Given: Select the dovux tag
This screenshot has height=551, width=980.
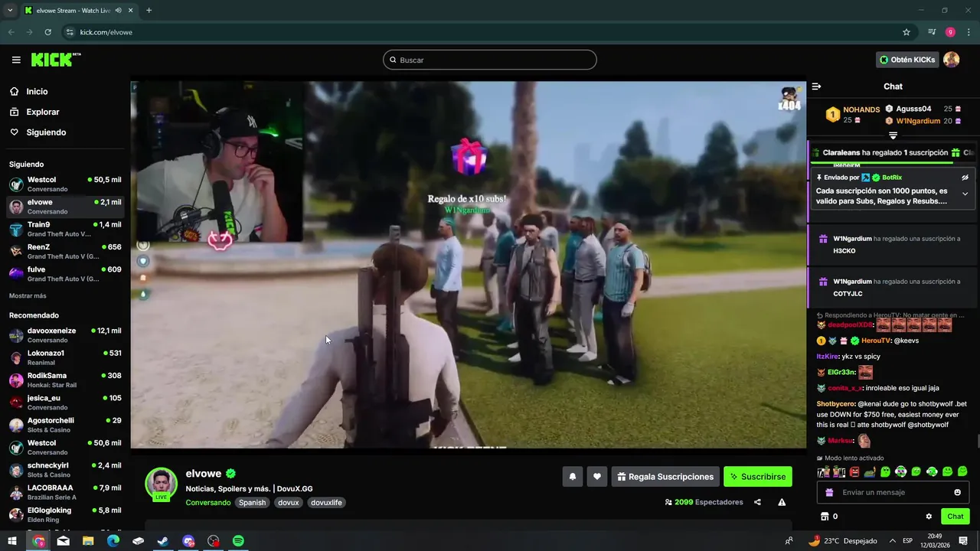Looking at the screenshot, I should pyautogui.click(x=289, y=503).
